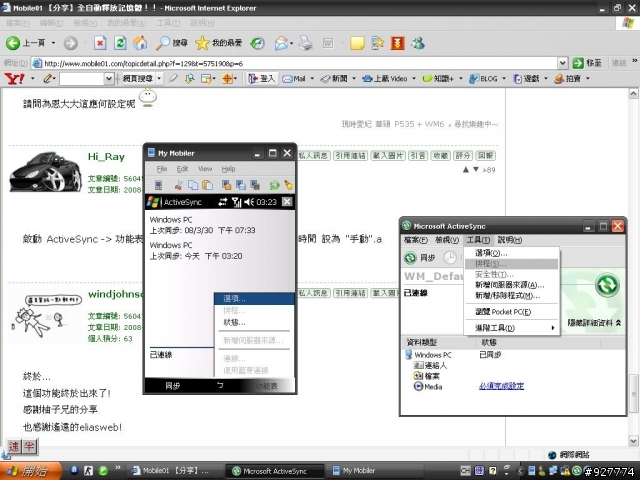Collapse details via 隱藏詳細資料 chevron

[618, 323]
